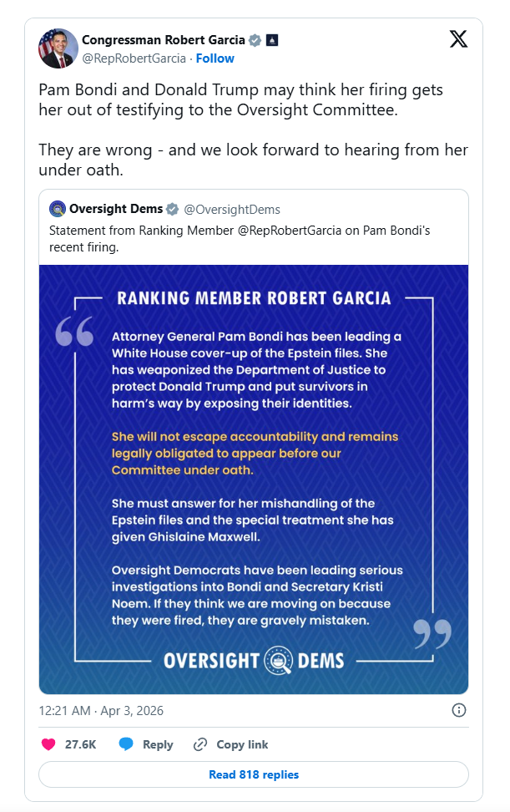Click the Oversight Dems round avatar
The width and height of the screenshot is (510, 812).
point(58,209)
